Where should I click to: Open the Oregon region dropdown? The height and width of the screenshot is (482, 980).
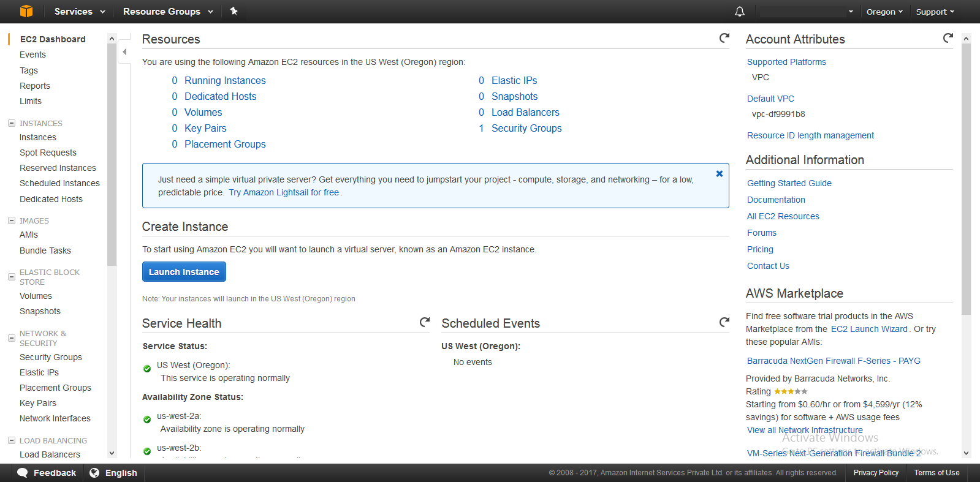(x=884, y=12)
